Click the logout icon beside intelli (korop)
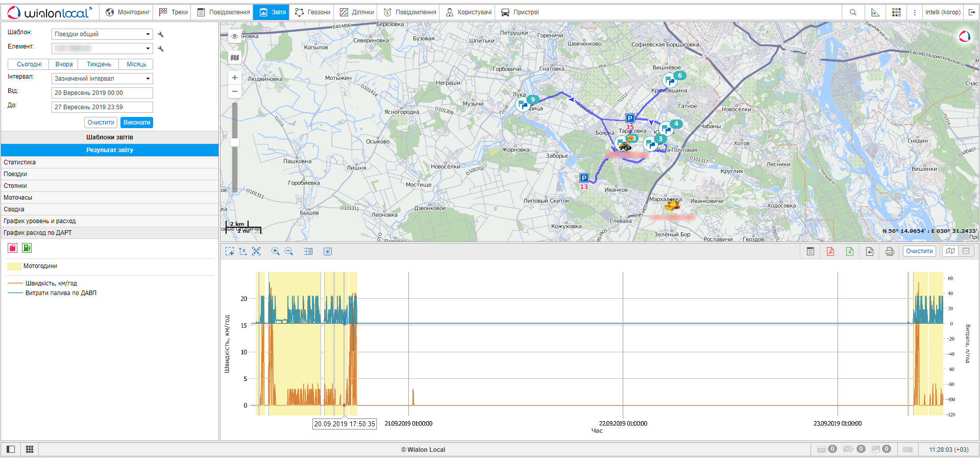The image size is (980, 459). [x=972, y=12]
